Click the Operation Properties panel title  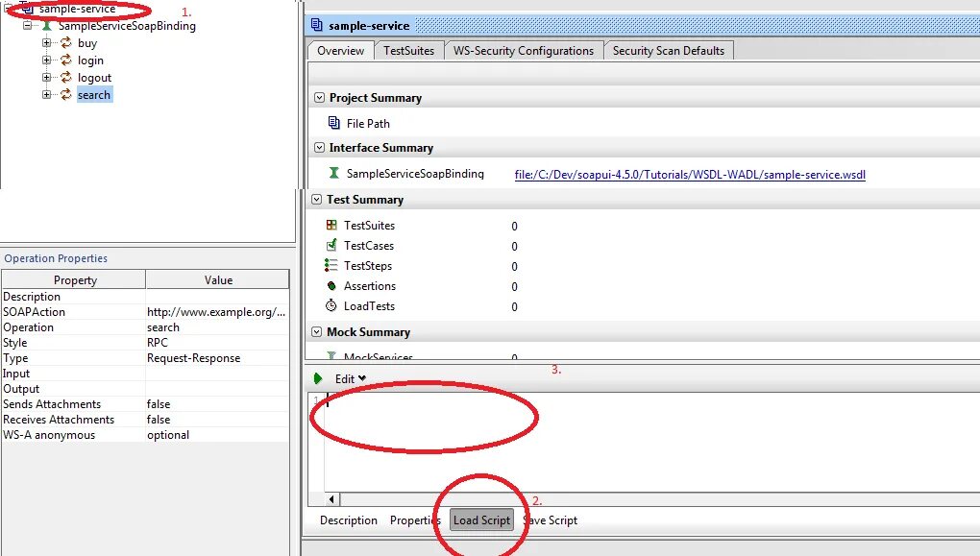coord(56,258)
